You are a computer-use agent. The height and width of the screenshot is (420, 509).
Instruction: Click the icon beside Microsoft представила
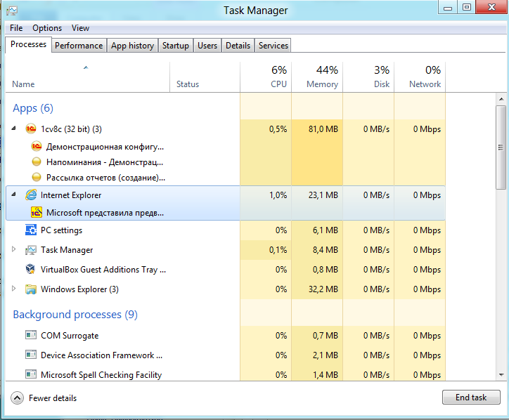pyautogui.click(x=37, y=212)
